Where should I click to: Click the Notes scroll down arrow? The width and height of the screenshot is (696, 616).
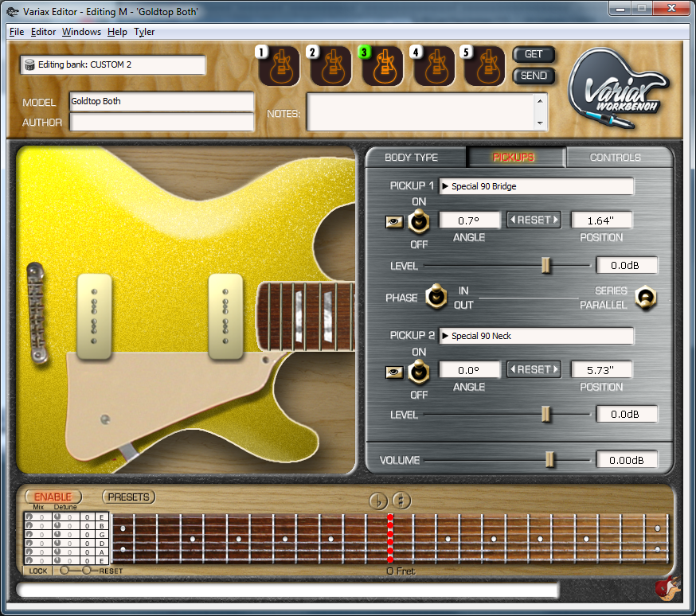[x=540, y=123]
